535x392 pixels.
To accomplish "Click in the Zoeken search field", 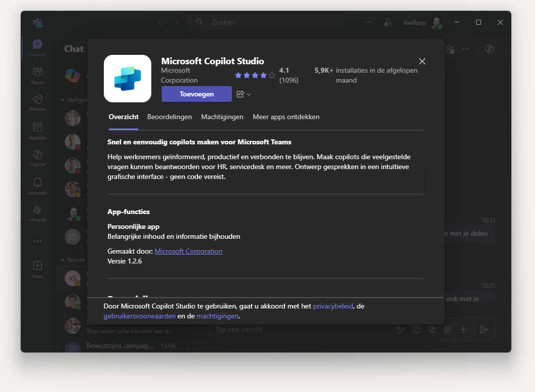I will 265,22.
